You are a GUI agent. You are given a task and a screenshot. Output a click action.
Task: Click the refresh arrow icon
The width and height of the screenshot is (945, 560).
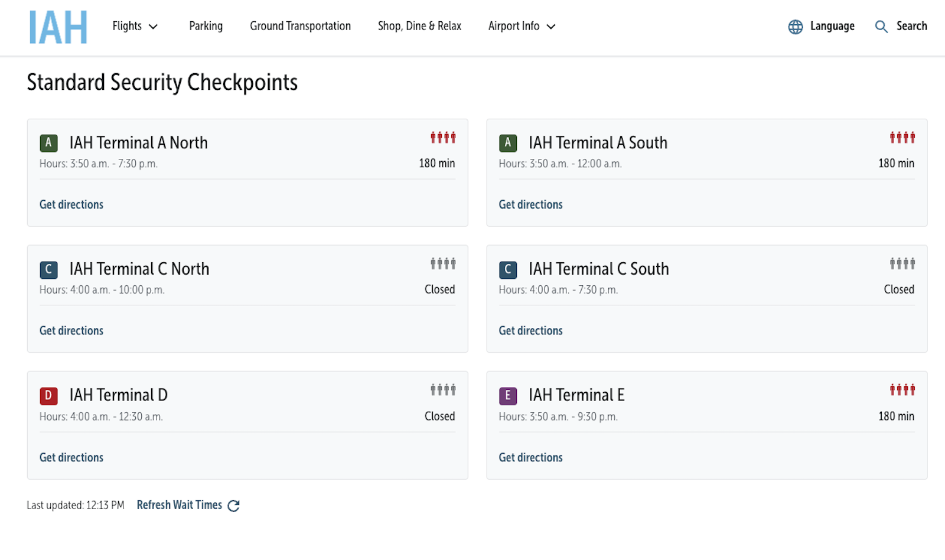(233, 506)
